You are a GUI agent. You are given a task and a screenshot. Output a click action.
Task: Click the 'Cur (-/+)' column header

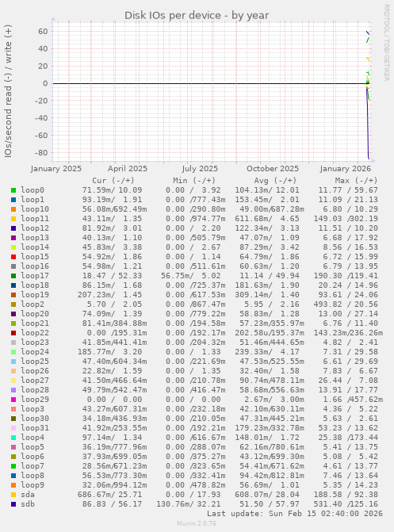[x=113, y=181]
